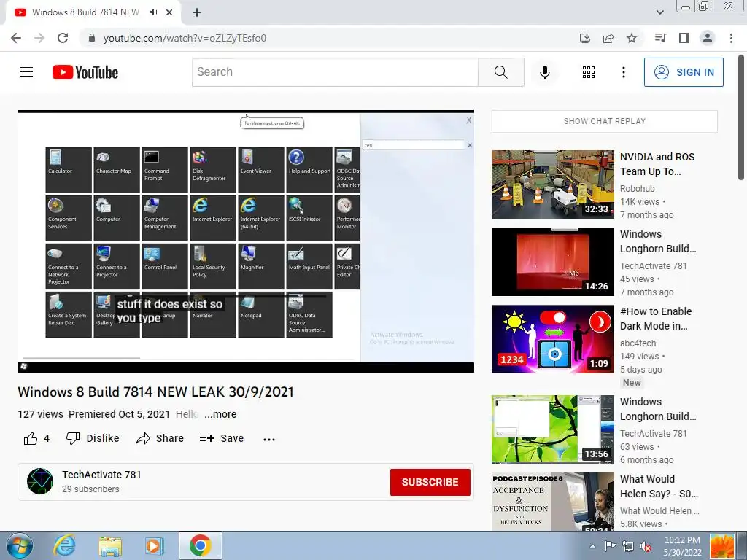The image size is (747, 560).
Task: Click the Robohub channel name
Action: pos(638,189)
